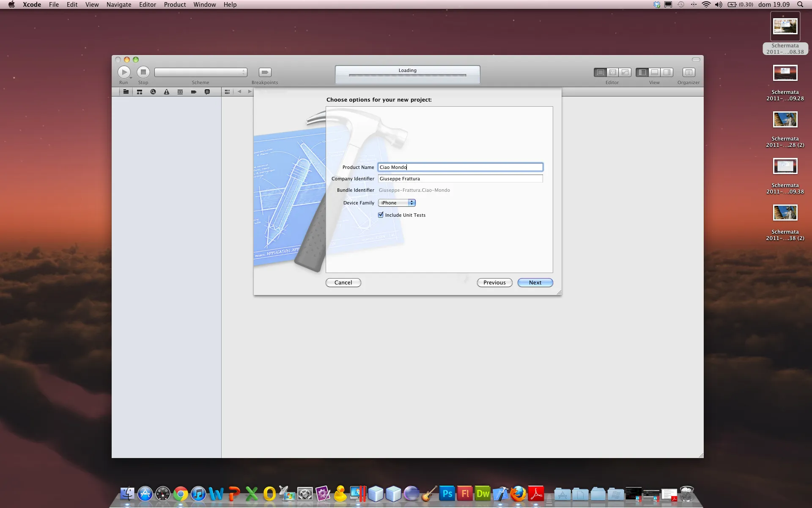Toggle Breakpoints in the toolbar
Screen dimensions: 812x508
coord(265,72)
